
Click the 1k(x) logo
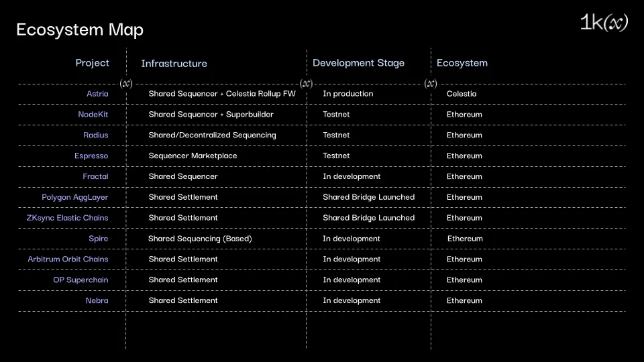pos(604,23)
